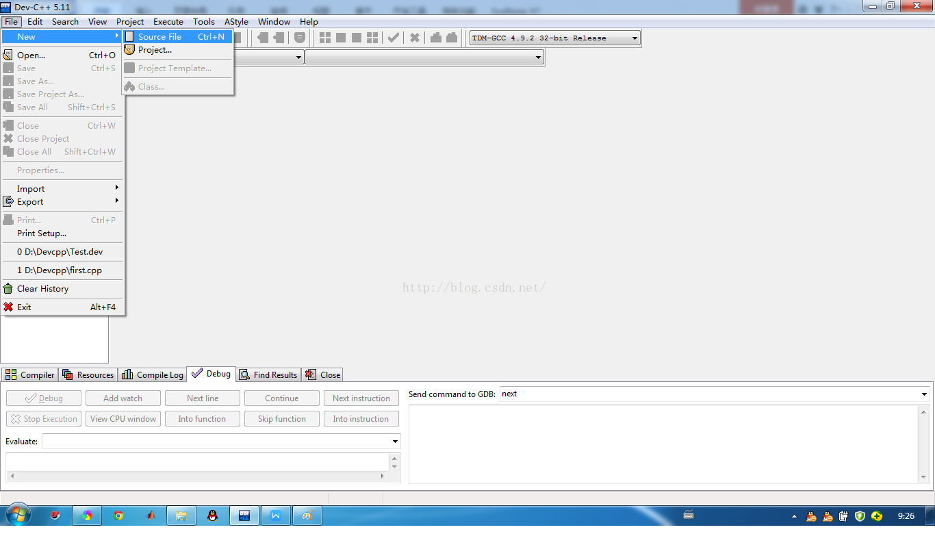
Task: Open recent file D:\Devcpp\Test.dev
Action: (62, 251)
